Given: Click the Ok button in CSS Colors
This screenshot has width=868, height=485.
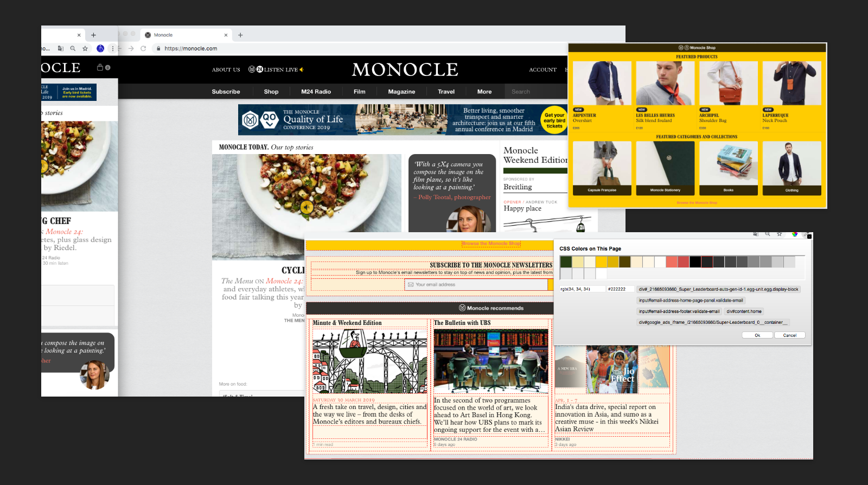Looking at the screenshot, I should pos(757,335).
